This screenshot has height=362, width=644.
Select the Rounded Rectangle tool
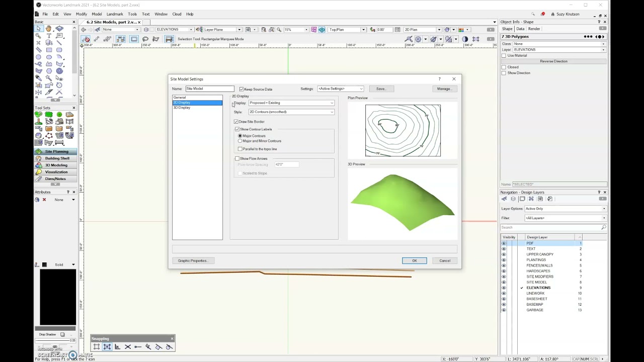(x=59, y=50)
